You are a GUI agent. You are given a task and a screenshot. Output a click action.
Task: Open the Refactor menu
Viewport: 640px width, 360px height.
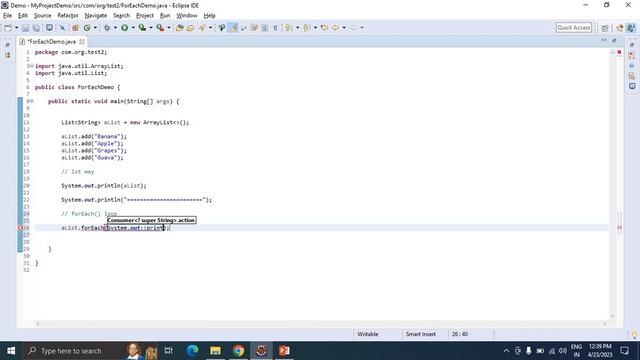point(68,16)
